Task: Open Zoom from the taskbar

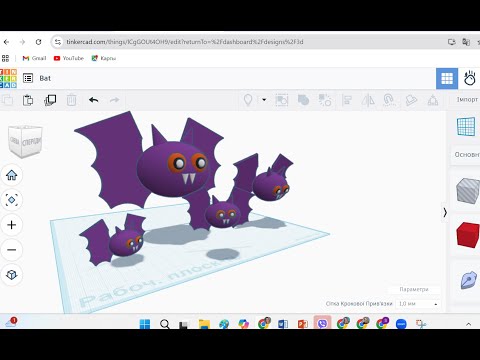Action: point(401,324)
